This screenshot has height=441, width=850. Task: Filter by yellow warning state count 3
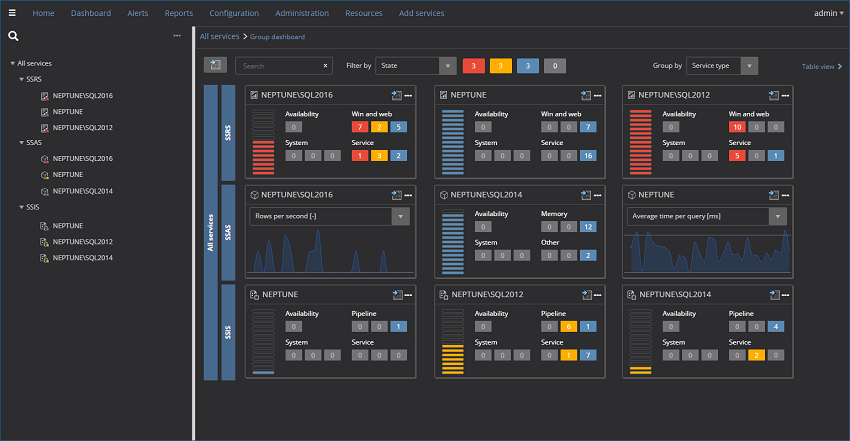coord(501,66)
